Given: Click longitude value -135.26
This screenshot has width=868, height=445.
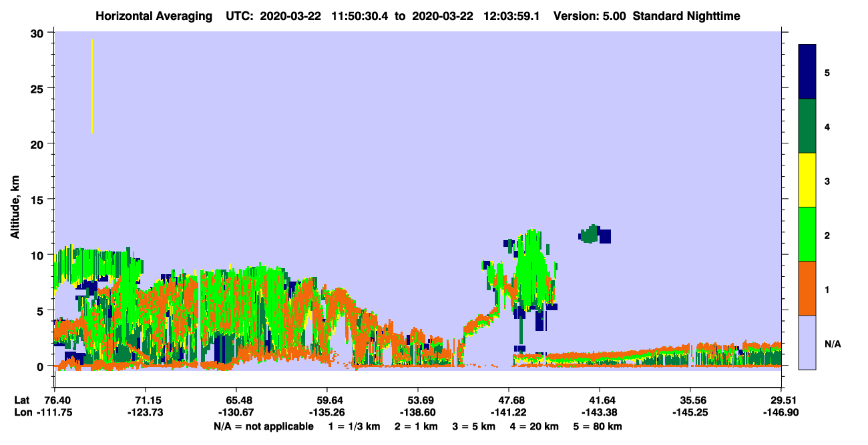Looking at the screenshot, I should pos(327,412).
